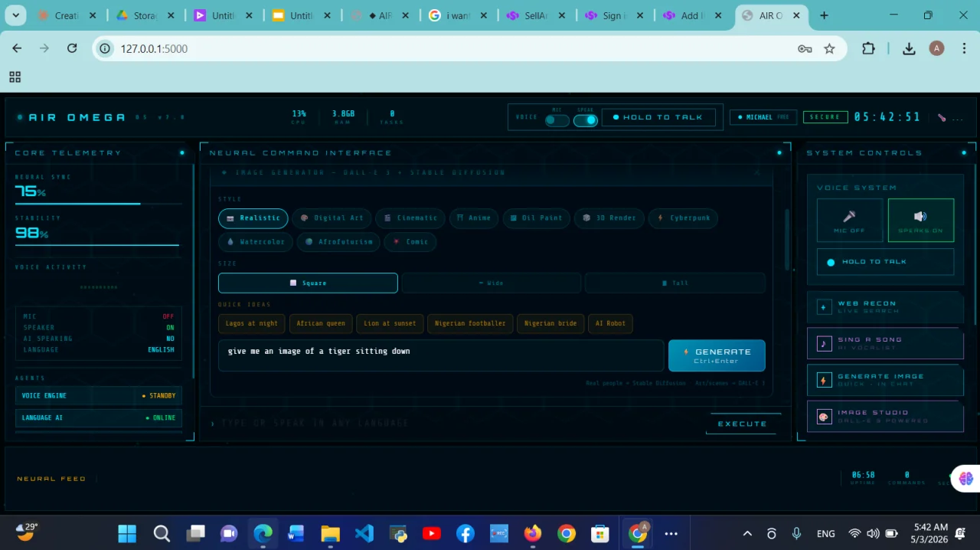Click the browser back arrow
The image size is (980, 550).
coord(17,48)
